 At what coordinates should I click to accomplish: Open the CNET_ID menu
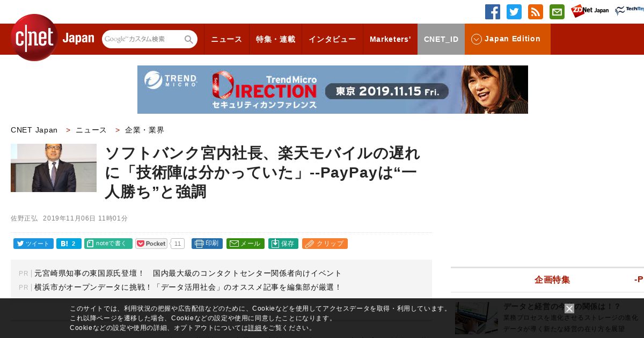[441, 39]
